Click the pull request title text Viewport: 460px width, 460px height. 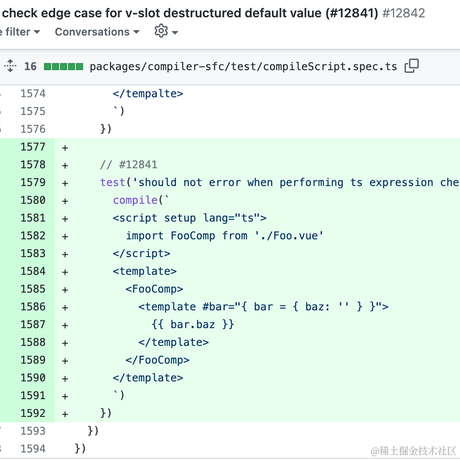[x=190, y=13]
